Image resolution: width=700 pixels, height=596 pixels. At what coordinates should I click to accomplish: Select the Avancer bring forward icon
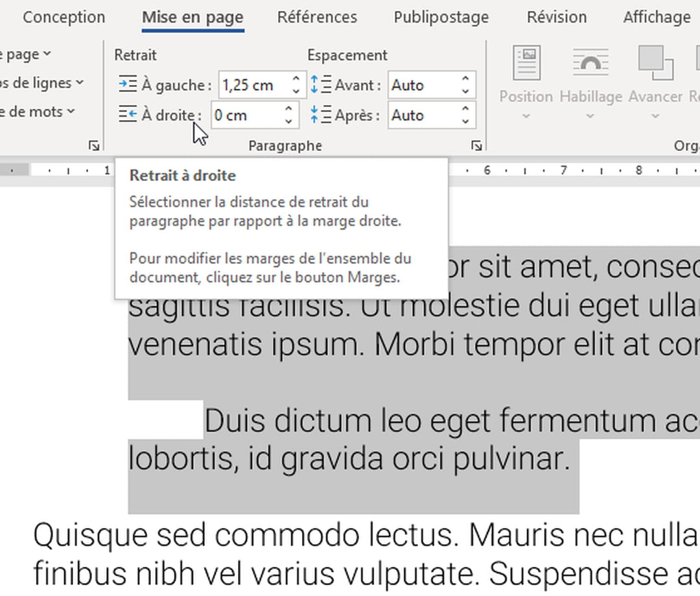[x=655, y=62]
